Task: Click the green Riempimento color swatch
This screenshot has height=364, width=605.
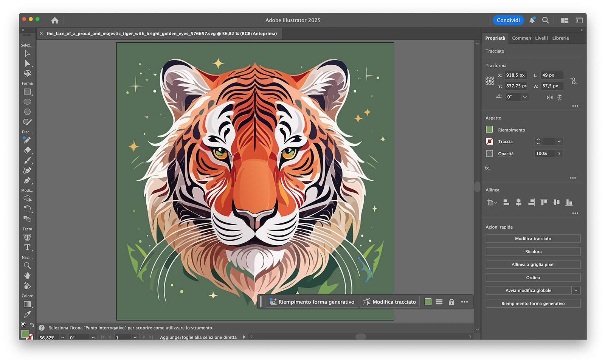Action: coord(489,130)
